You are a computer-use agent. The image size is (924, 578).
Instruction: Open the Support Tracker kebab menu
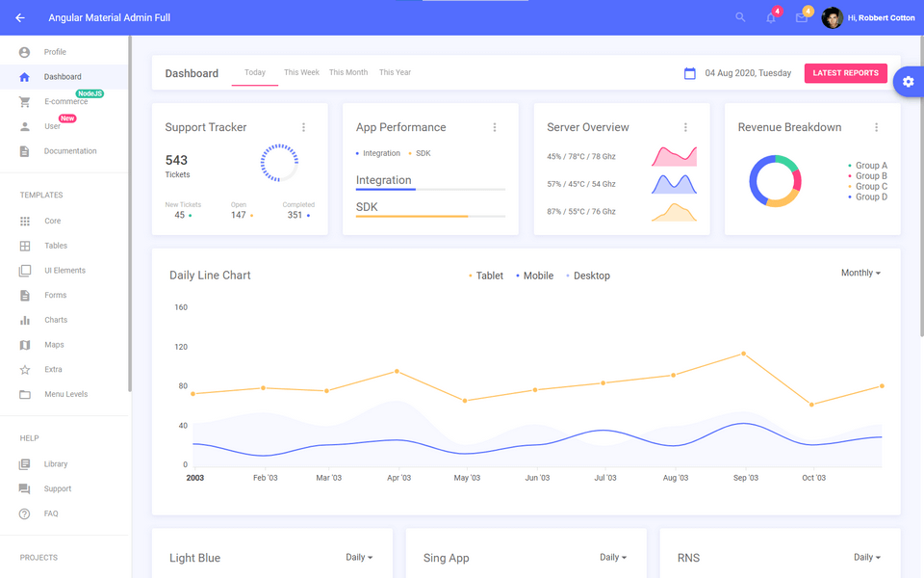coord(304,126)
